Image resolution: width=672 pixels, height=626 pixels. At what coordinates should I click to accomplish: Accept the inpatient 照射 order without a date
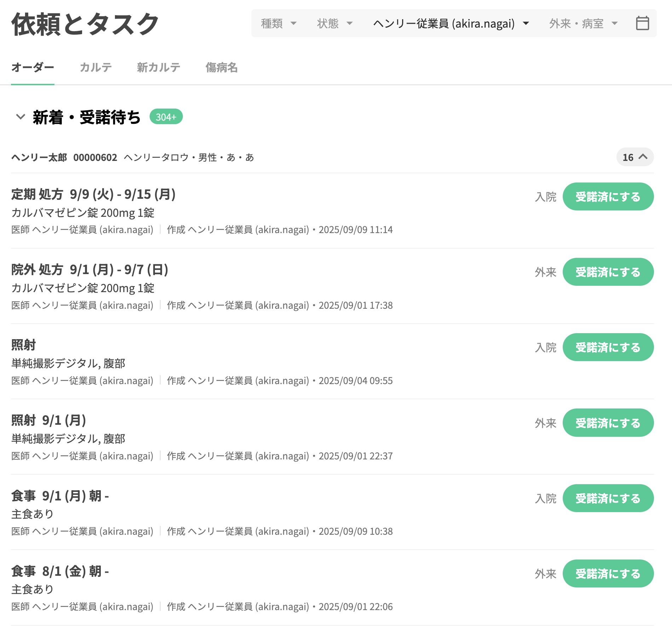(x=608, y=347)
